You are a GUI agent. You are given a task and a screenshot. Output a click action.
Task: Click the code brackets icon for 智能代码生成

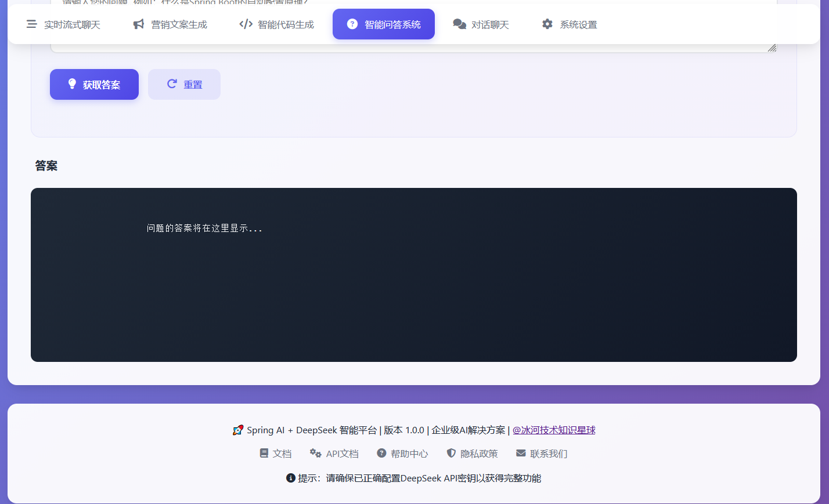click(246, 24)
